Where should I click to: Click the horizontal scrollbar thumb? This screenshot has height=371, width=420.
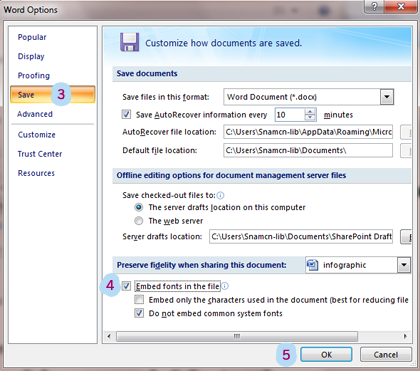coord(237,336)
